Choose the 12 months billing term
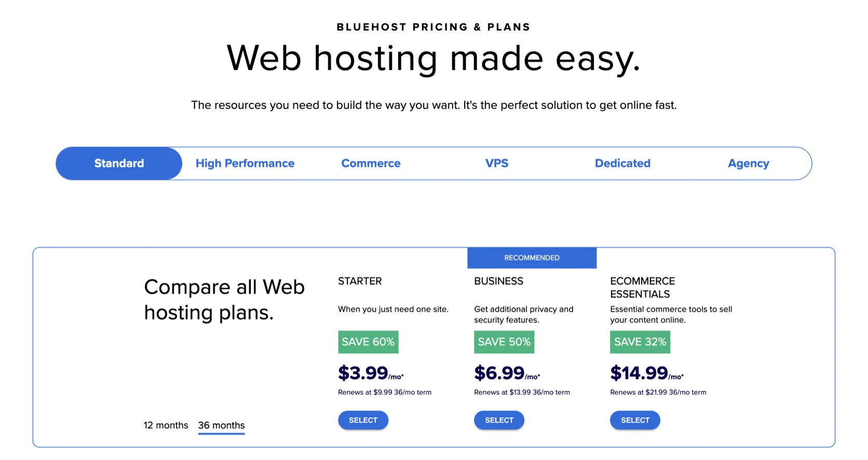Screen dimensions: 868x460 (x=166, y=425)
